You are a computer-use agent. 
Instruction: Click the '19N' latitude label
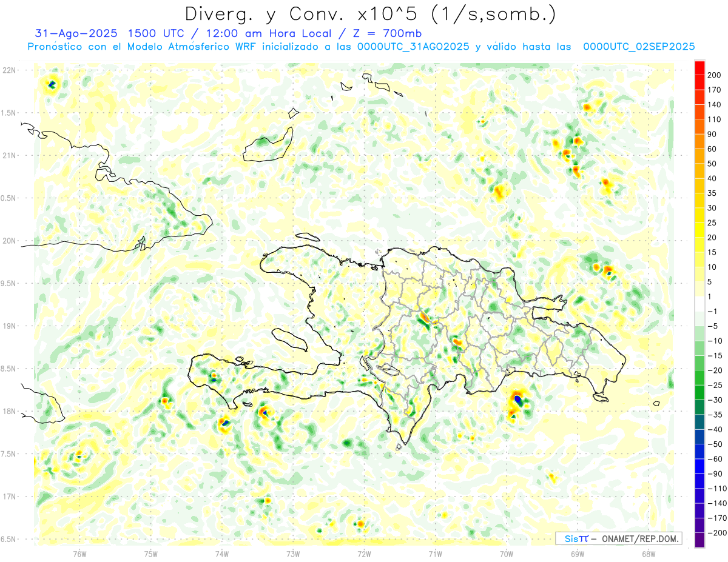click(x=9, y=326)
